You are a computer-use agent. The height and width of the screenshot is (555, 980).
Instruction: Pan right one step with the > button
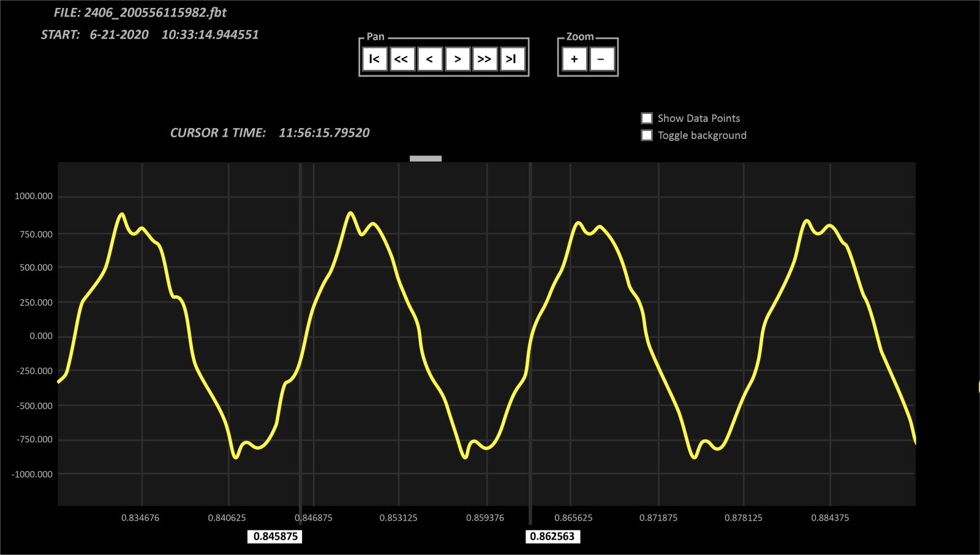458,59
